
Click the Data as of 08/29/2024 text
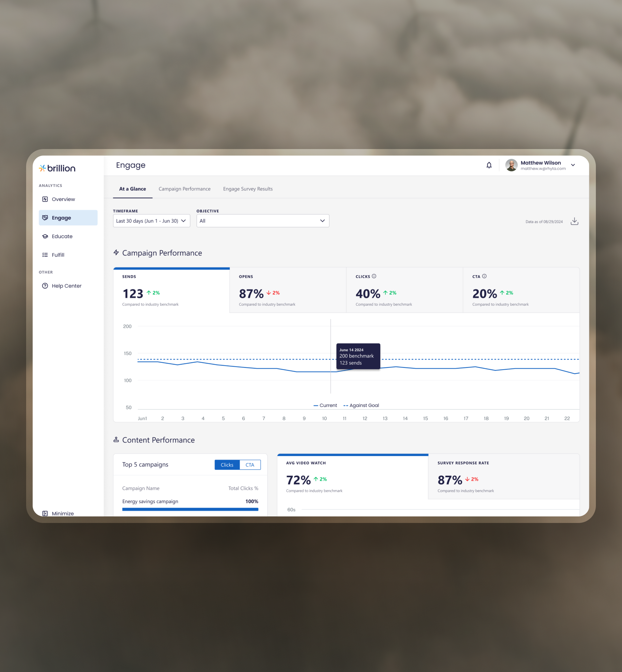tap(544, 222)
